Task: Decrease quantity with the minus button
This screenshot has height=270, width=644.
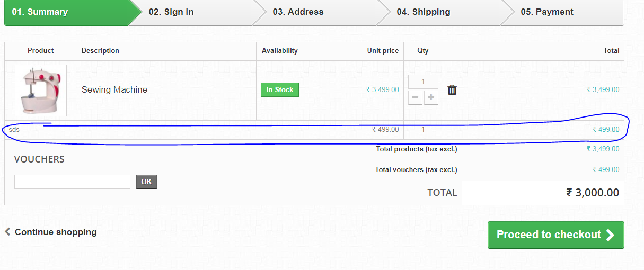Action: click(415, 98)
